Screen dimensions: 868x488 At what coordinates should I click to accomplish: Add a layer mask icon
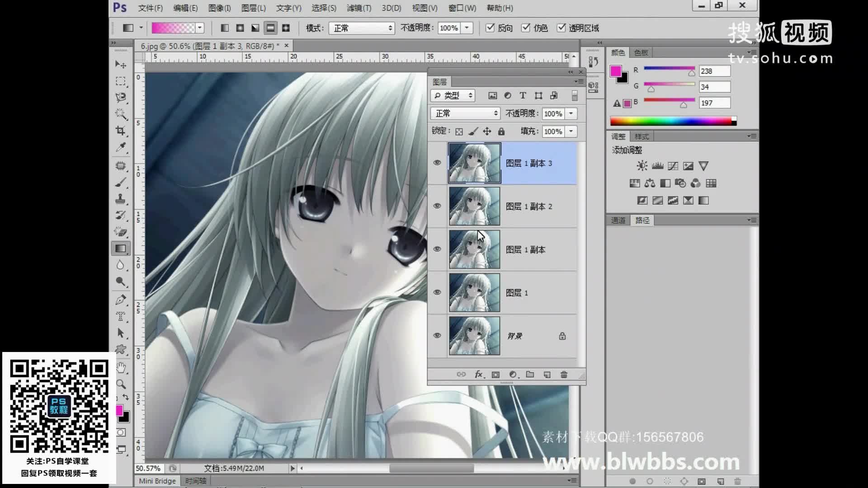pos(495,375)
